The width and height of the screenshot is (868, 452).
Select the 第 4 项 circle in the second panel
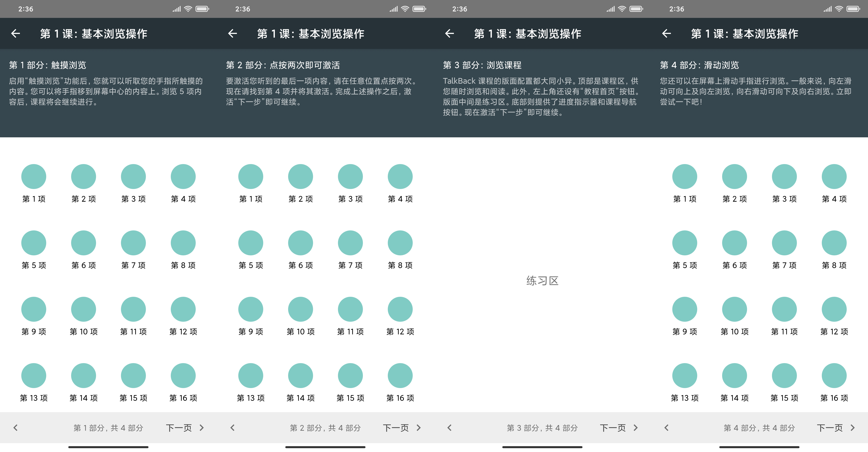click(x=400, y=176)
